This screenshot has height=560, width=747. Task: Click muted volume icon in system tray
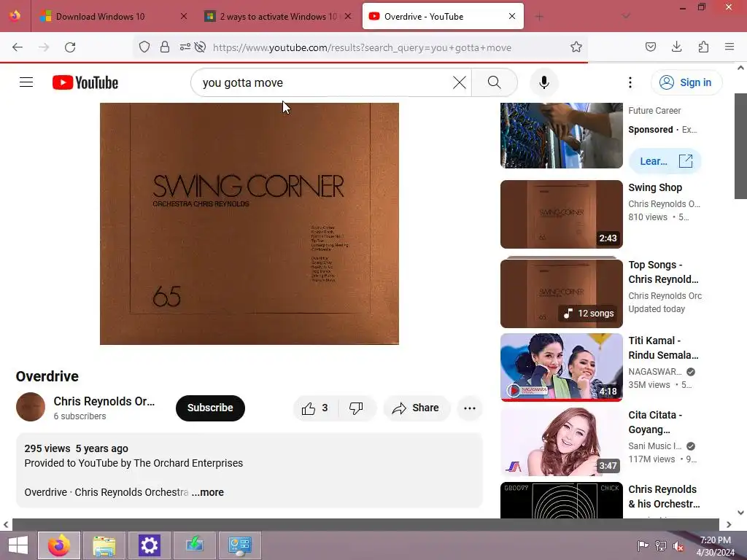point(678,545)
